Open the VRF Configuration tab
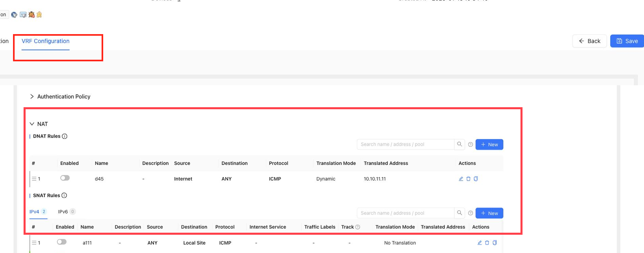This screenshot has width=644, height=253. point(46,41)
